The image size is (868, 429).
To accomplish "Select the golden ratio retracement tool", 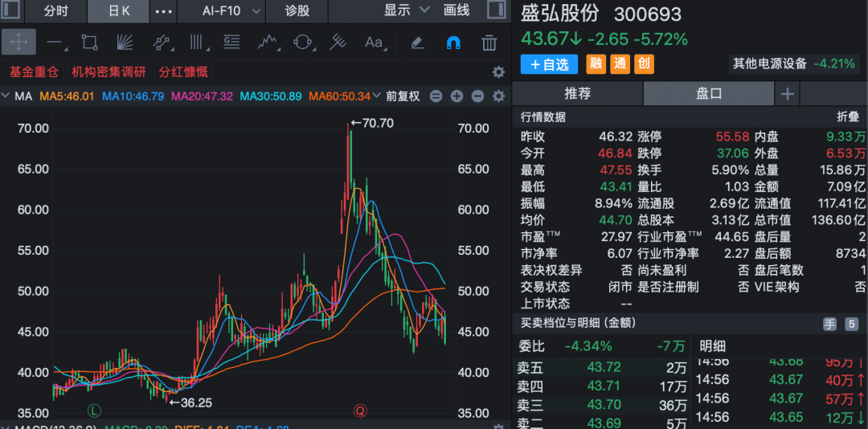I will coord(231,42).
